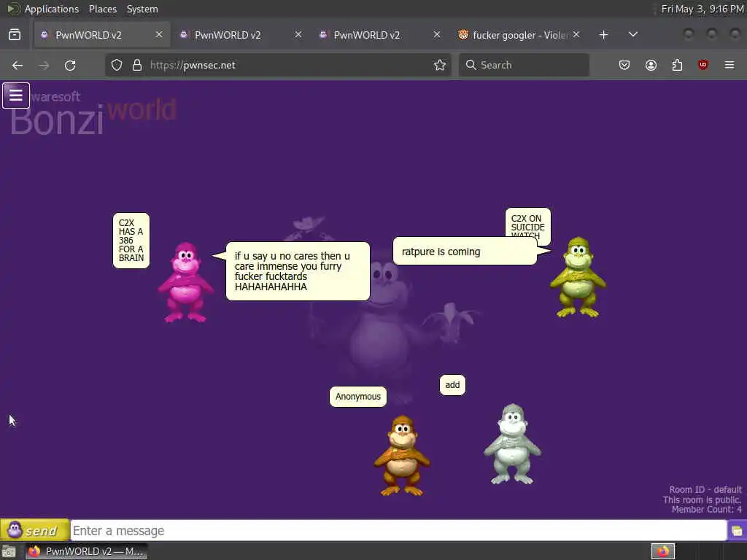747x560 pixels.
Task: Open a new browser tab
Action: pyautogui.click(x=603, y=35)
